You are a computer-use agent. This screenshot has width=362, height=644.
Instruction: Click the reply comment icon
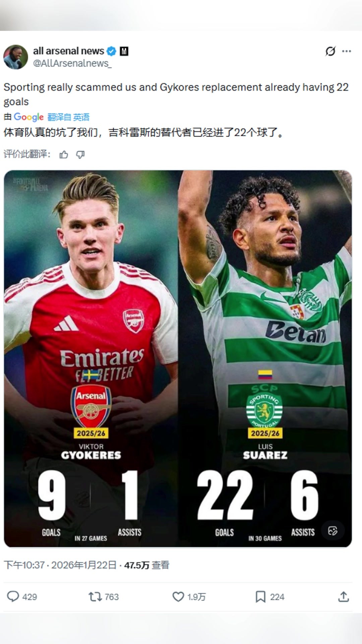[13, 596]
